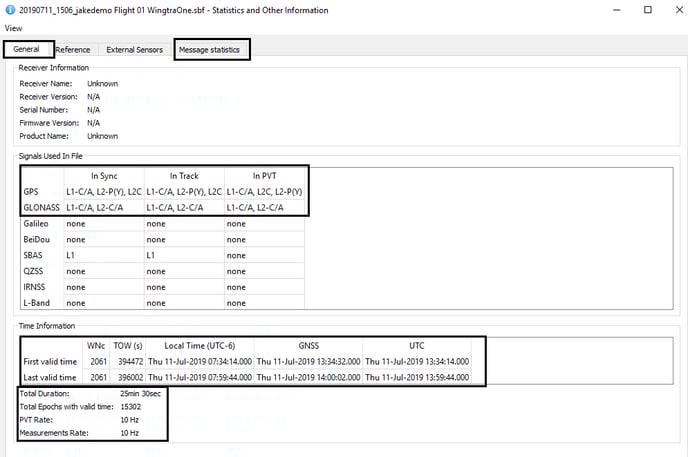Select the External Sensors tab

pos(134,49)
